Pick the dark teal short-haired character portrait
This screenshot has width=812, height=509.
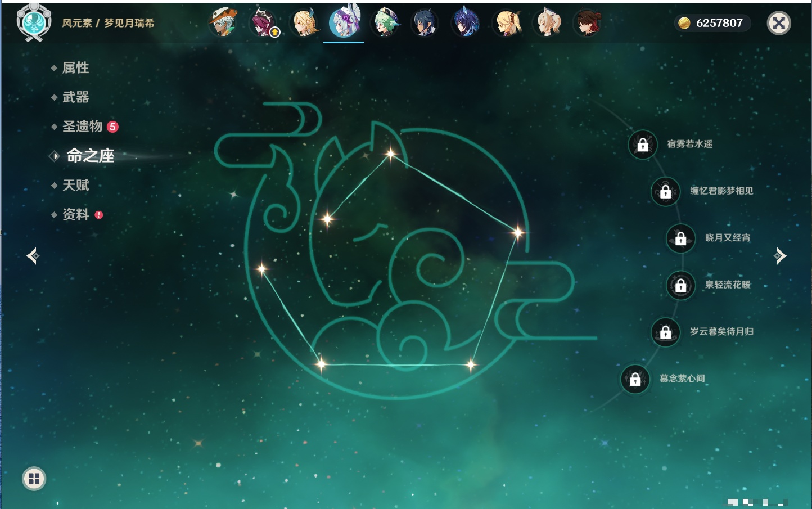[425, 23]
